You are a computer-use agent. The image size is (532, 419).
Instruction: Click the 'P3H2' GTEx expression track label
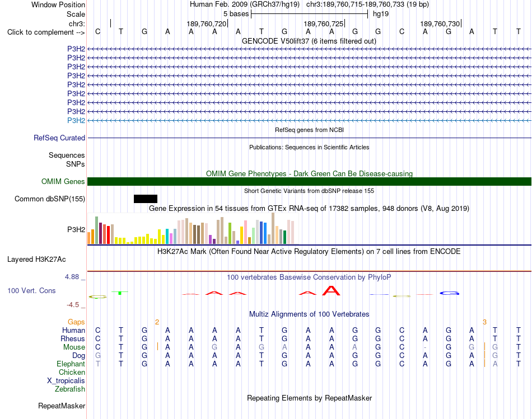tap(76, 229)
